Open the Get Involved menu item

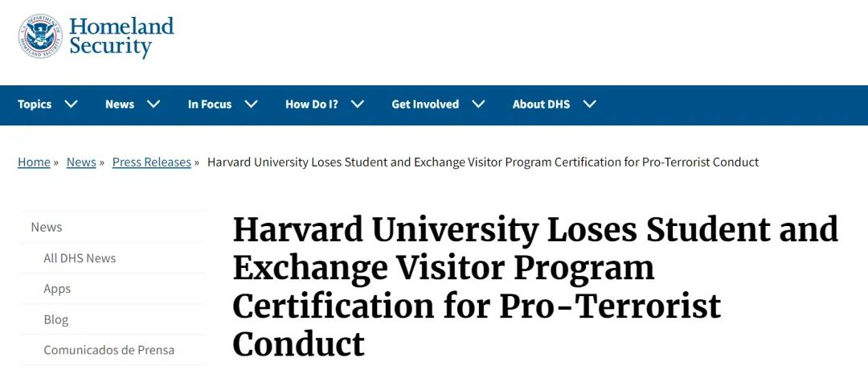pos(425,104)
